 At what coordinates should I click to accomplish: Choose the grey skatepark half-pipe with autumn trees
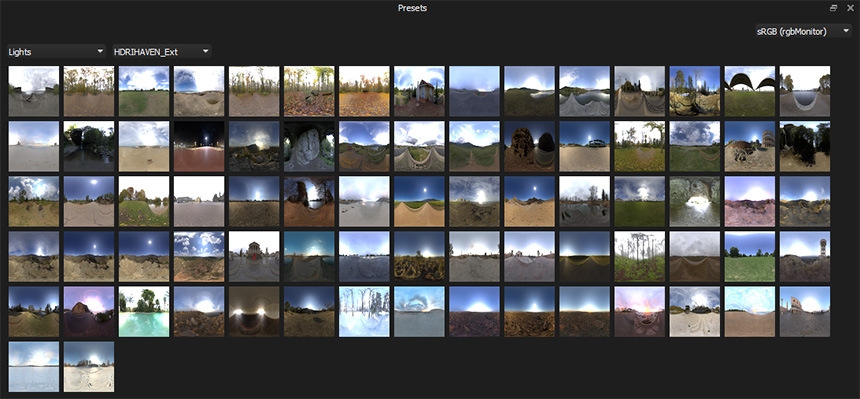coord(805,91)
